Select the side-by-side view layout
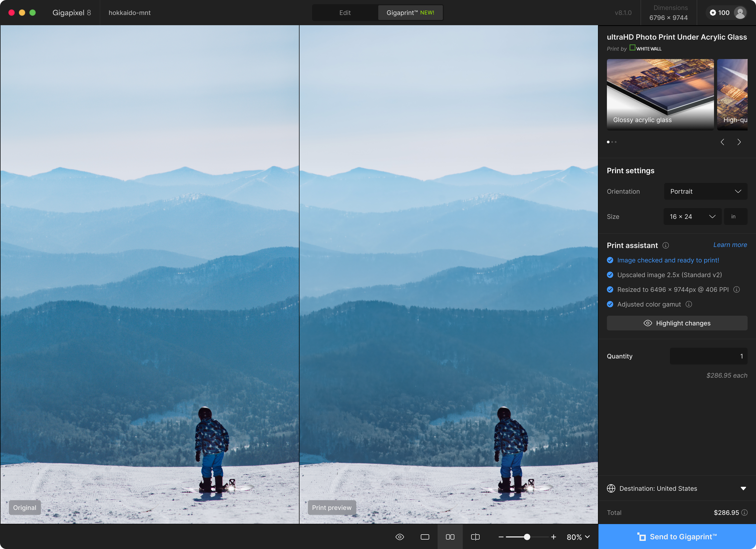 (x=450, y=537)
